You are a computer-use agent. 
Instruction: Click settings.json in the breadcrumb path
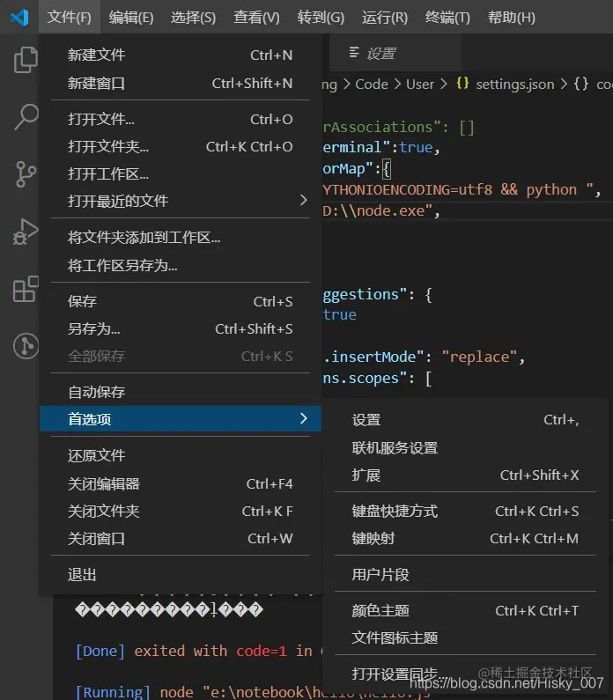[514, 85]
